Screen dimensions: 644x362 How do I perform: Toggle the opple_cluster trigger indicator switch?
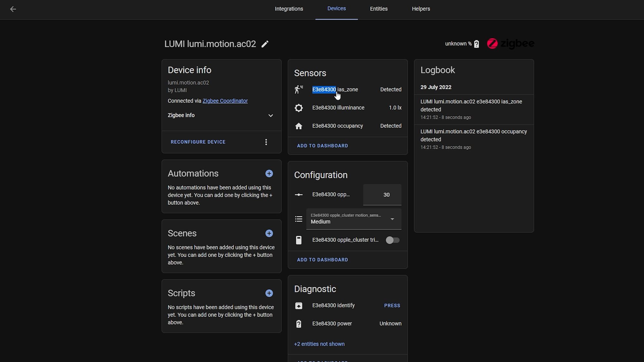[393, 240]
